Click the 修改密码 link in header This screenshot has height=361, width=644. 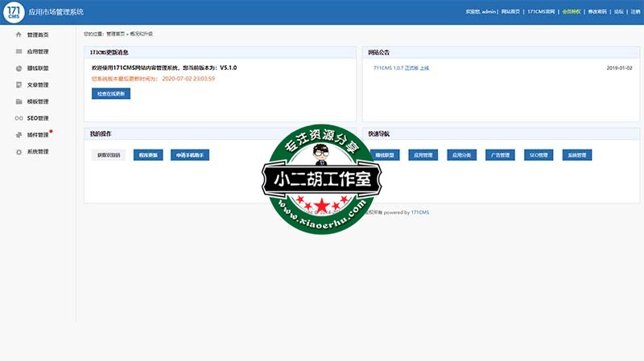point(597,12)
